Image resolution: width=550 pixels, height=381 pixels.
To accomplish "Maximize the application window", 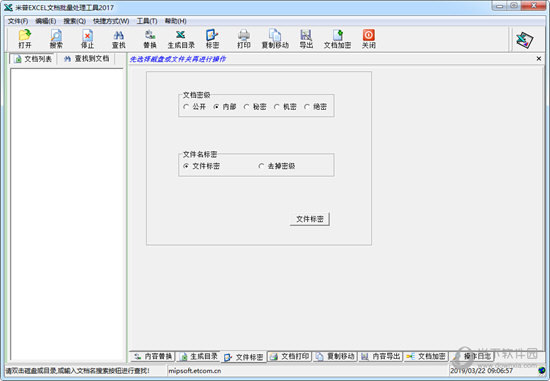I will (x=514, y=6).
